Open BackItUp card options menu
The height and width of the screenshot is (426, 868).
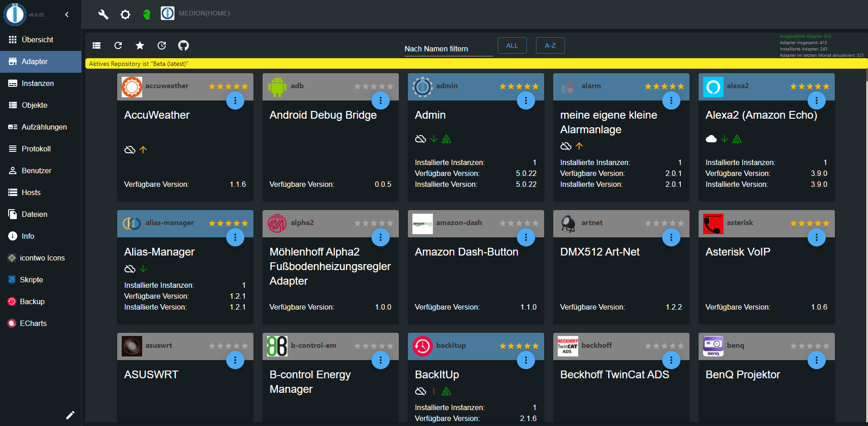526,360
